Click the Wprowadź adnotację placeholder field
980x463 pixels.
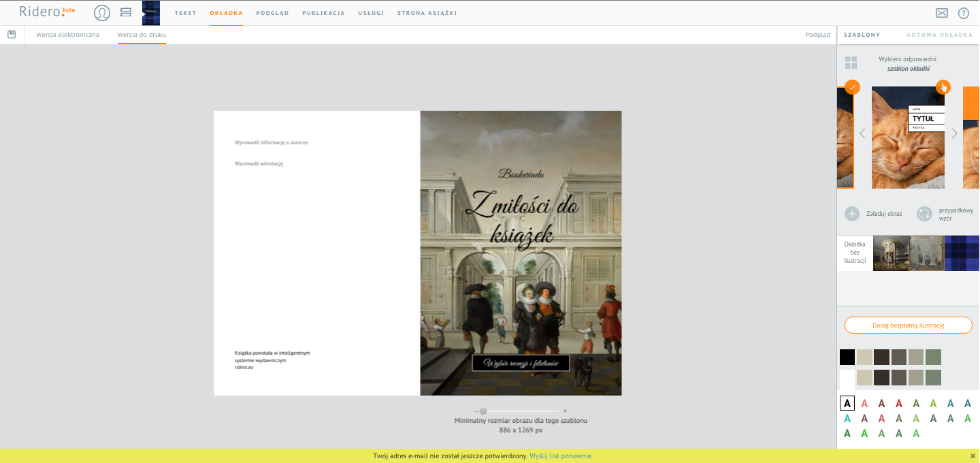(x=259, y=163)
